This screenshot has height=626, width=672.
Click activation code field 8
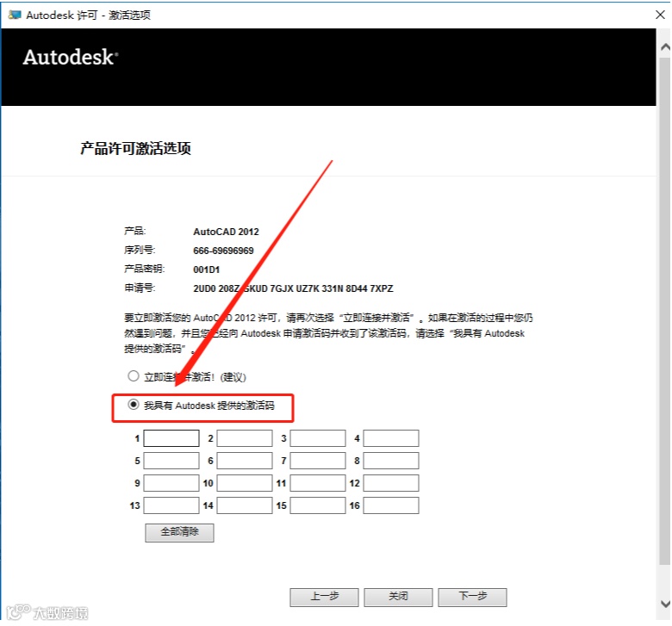(x=391, y=461)
